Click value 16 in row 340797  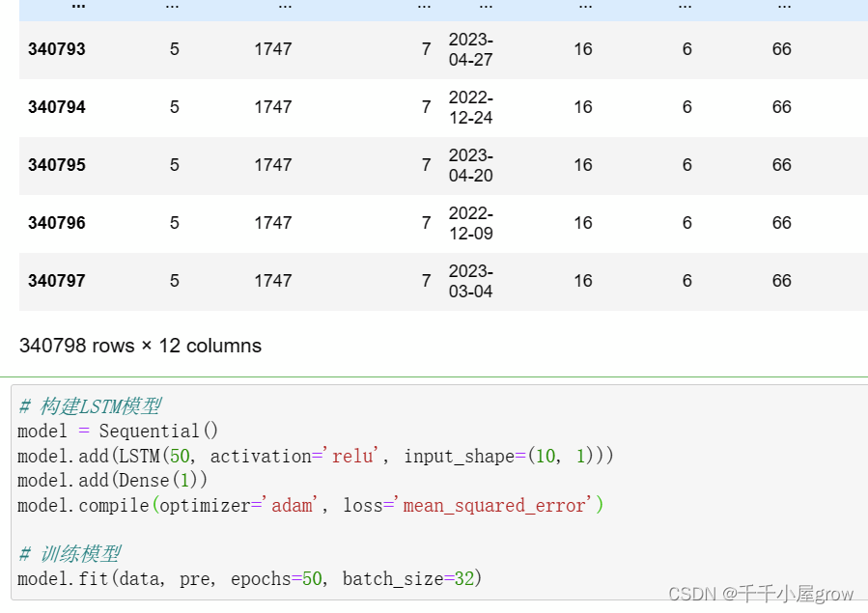coord(583,281)
